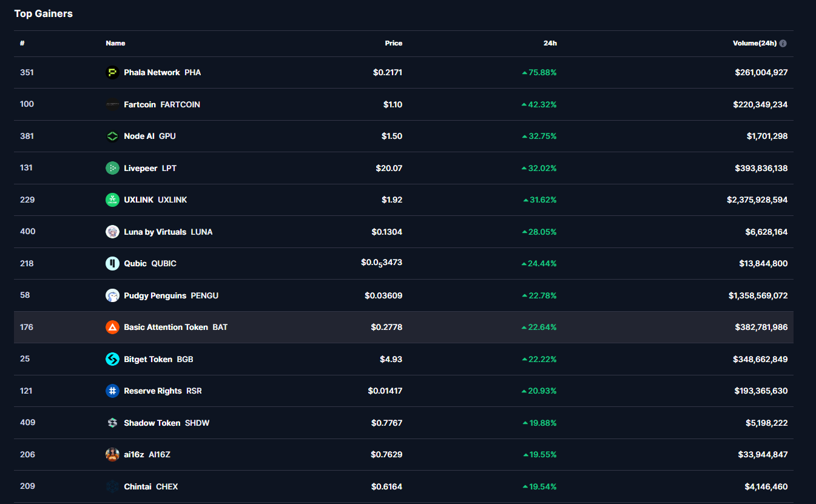Open the Fartcoin name link
The width and height of the screenshot is (816, 504).
[x=140, y=104]
